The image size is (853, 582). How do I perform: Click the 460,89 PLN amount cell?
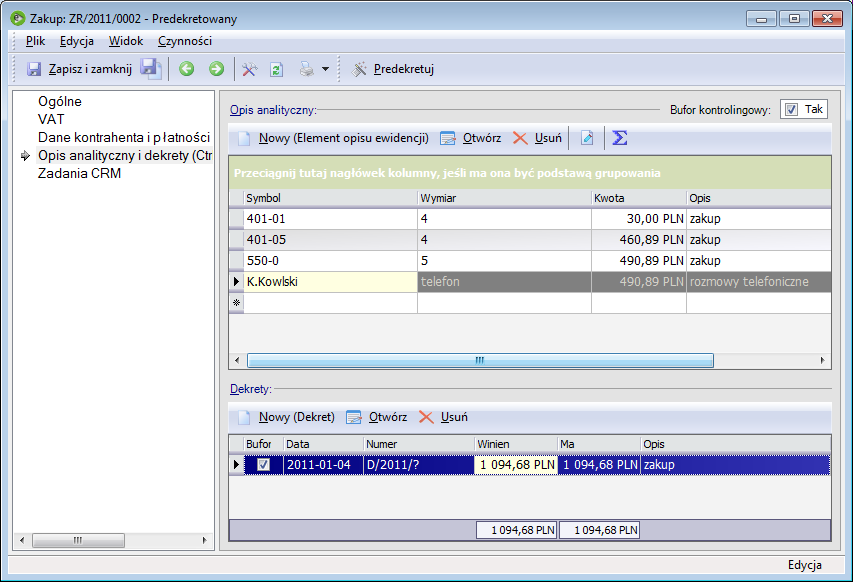[639, 240]
